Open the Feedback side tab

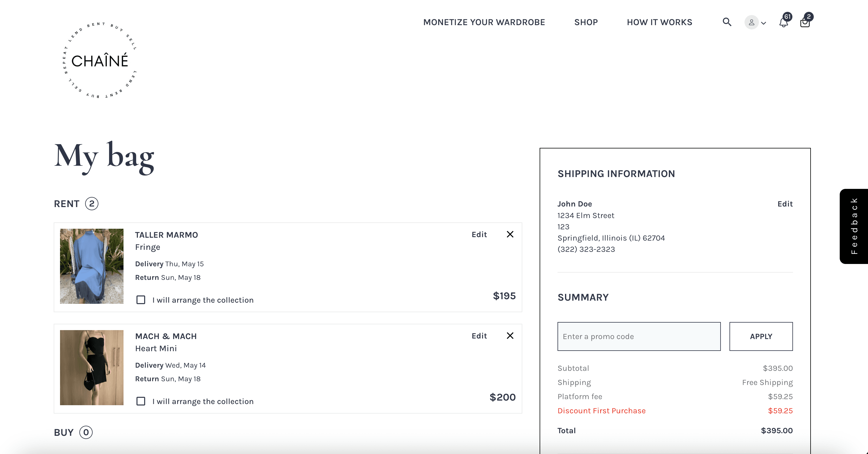coord(854,226)
